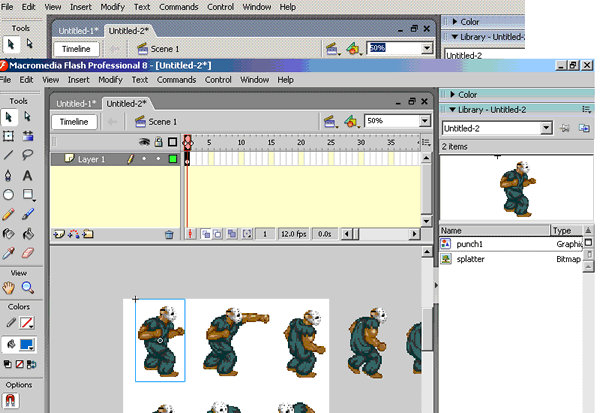Select the Gradient Transform tool

28,135
